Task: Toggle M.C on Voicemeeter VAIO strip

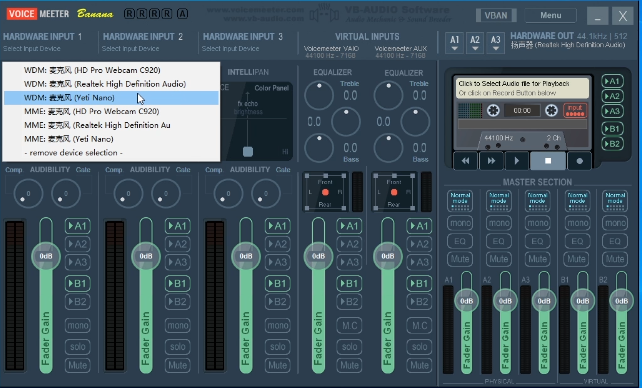Action: pyautogui.click(x=349, y=325)
